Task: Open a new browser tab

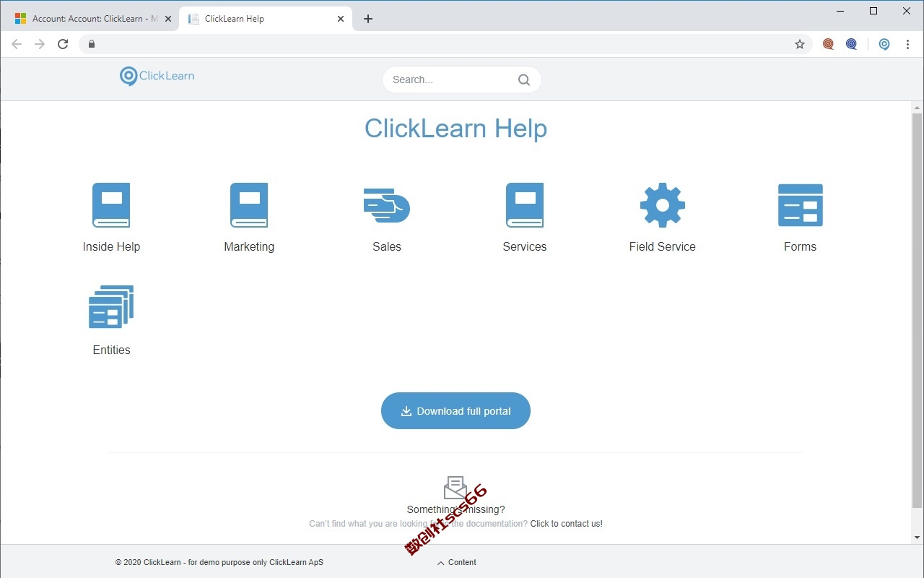Action: coord(368,19)
